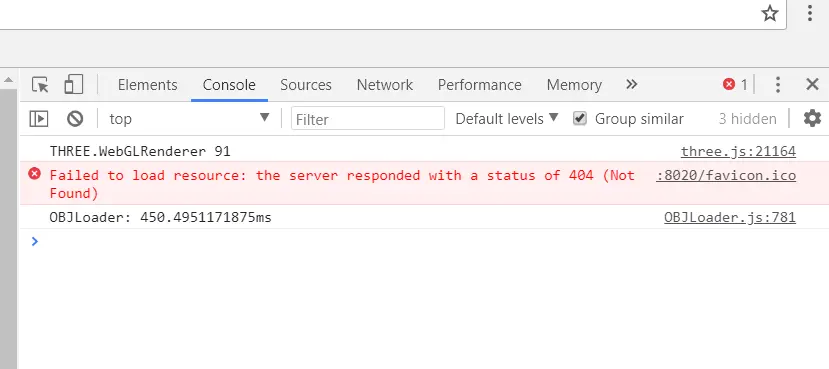Toggle the device toolbar icon
Image resolution: width=829 pixels, height=369 pixels.
73,85
